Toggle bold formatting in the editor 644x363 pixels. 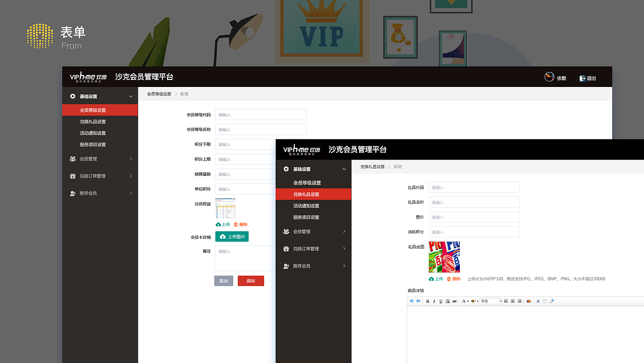tap(428, 301)
